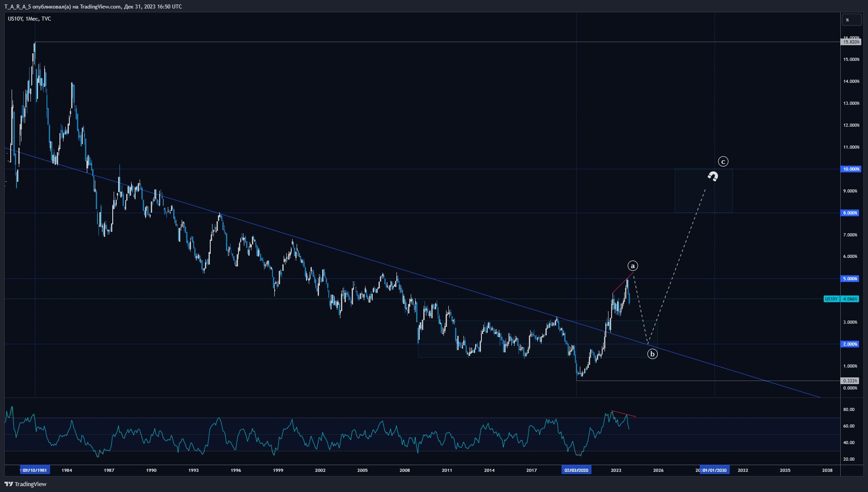868x492 pixels.
Task: Click the blue 2.000% price level label
Action: tap(850, 344)
